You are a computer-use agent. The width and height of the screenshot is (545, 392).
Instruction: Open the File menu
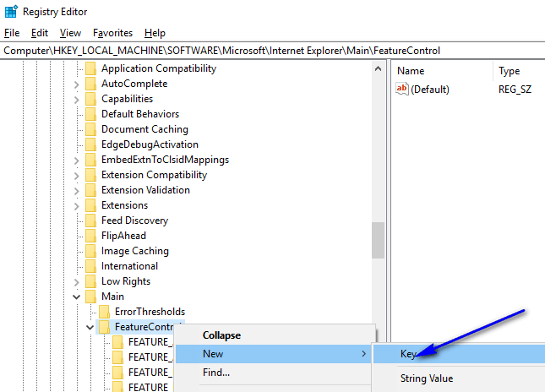click(x=12, y=33)
